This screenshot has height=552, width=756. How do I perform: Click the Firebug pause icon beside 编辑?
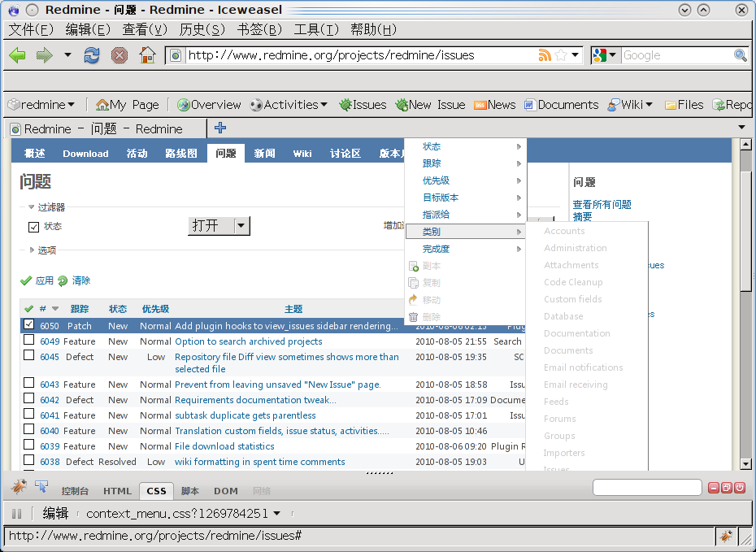(x=16, y=514)
